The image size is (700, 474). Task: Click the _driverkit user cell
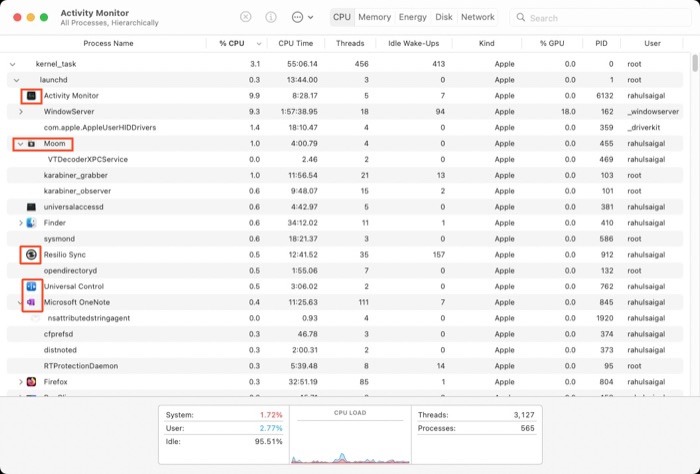point(643,128)
